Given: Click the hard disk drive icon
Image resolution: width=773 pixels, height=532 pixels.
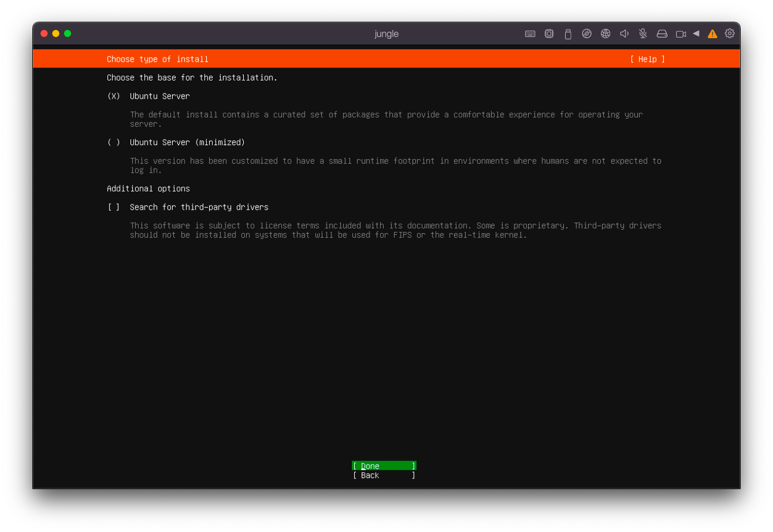Looking at the screenshot, I should 662,34.
